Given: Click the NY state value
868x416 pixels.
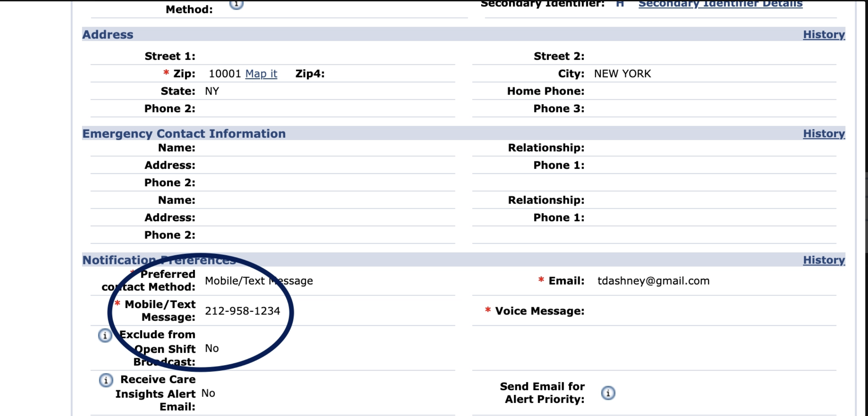Looking at the screenshot, I should (212, 91).
